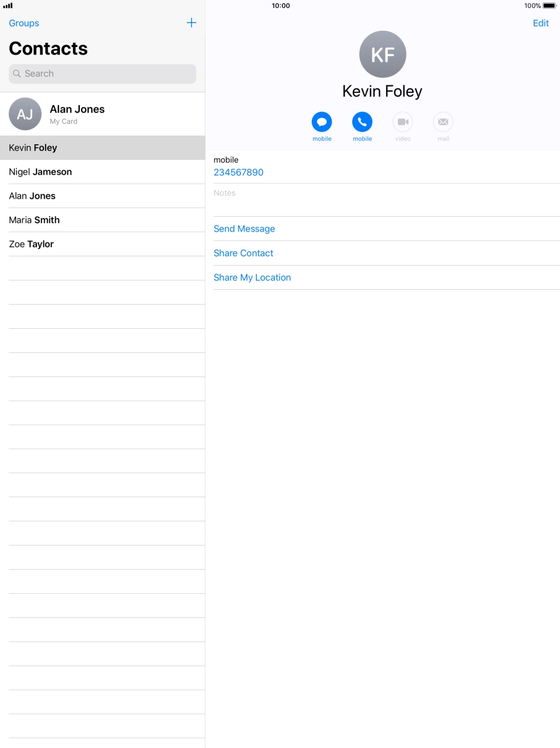
Task: Tap the greyed-out video camera icon
Action: point(403,122)
